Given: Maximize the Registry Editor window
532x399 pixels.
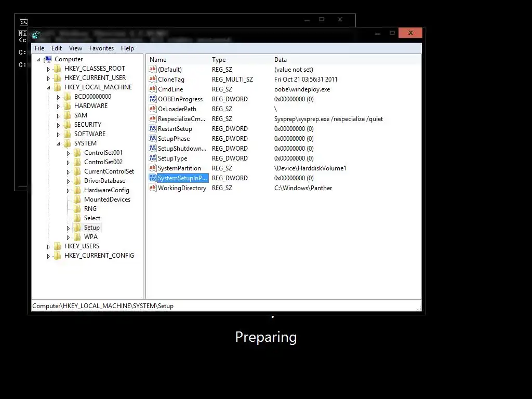Looking at the screenshot, I should pos(392,33).
